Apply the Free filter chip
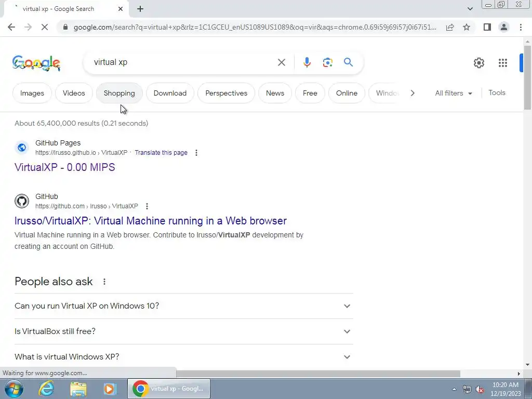The height and width of the screenshot is (399, 532). 310,93
